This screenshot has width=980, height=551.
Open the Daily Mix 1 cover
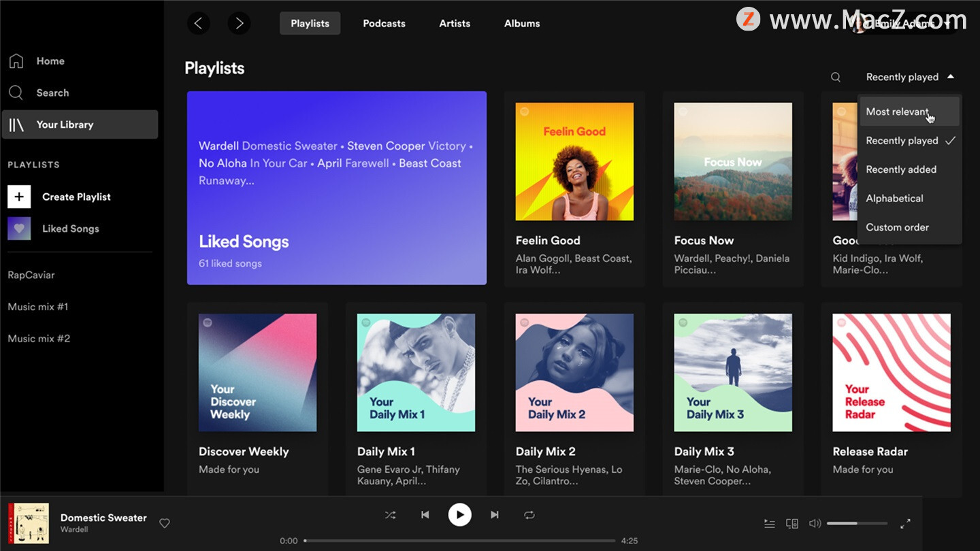coord(416,373)
